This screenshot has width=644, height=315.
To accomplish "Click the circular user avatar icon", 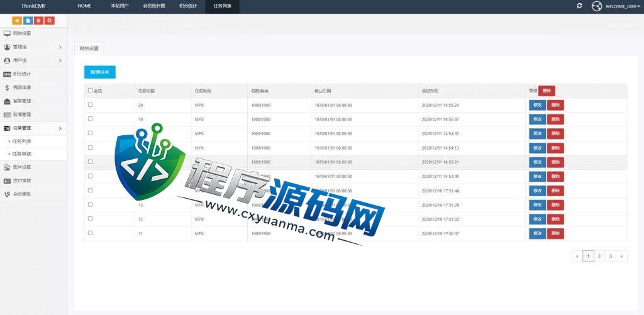I will (x=596, y=6).
